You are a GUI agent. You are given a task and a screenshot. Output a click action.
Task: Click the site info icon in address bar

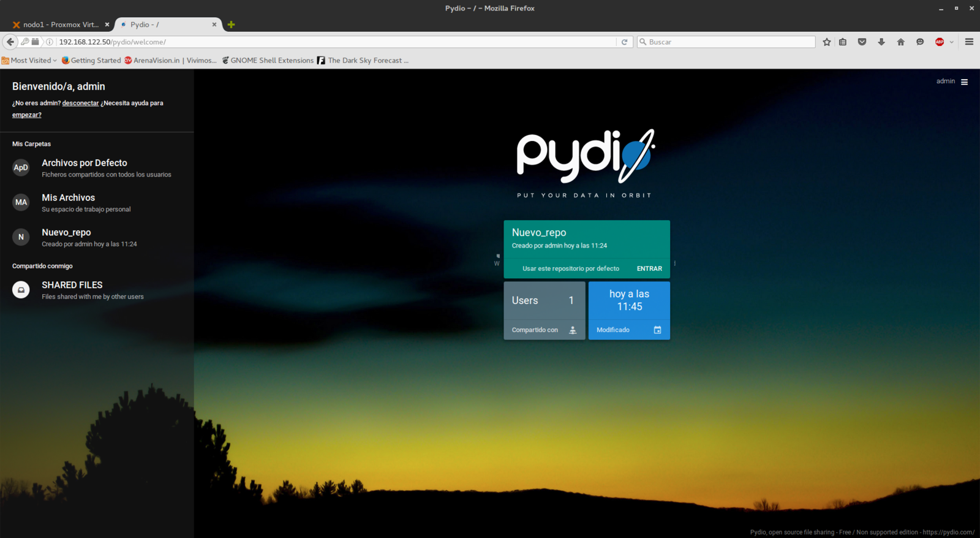click(x=50, y=42)
